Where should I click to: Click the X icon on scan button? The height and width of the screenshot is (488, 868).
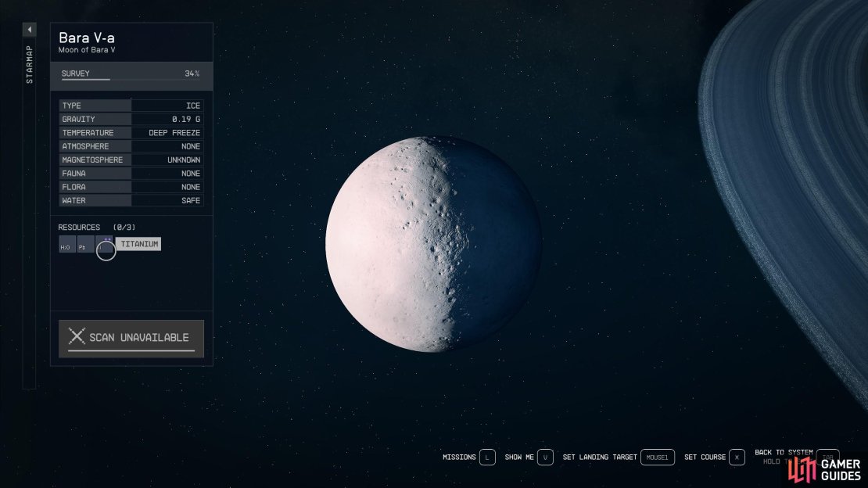coord(77,336)
